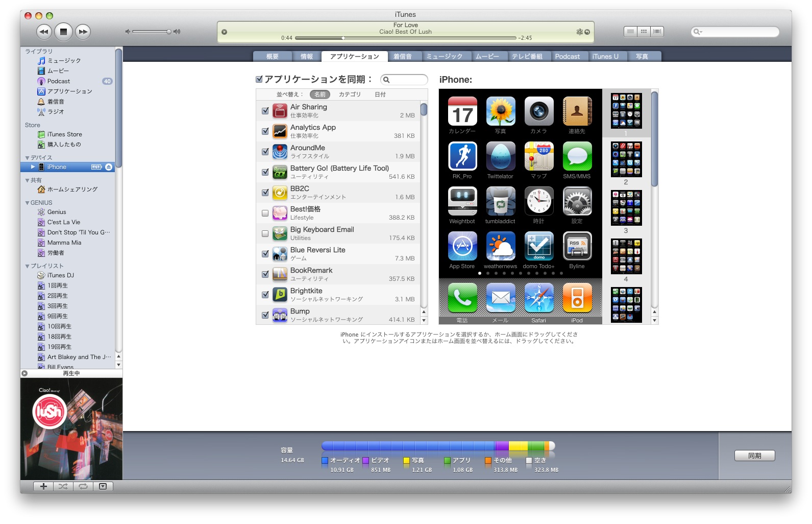The width and height of the screenshot is (812, 524).
Task: Select the Safari icon in dock
Action: 539,298
